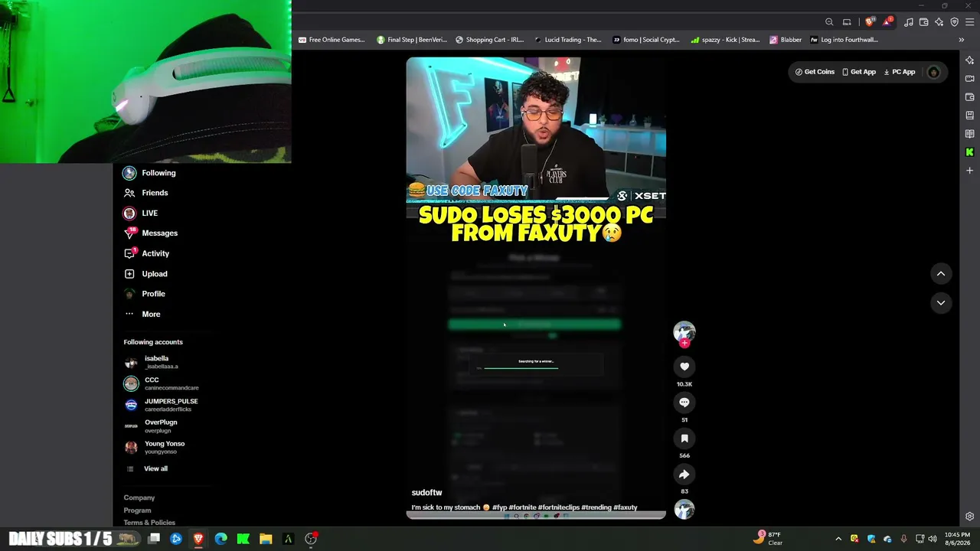Show hidden system tray icons

click(x=838, y=539)
